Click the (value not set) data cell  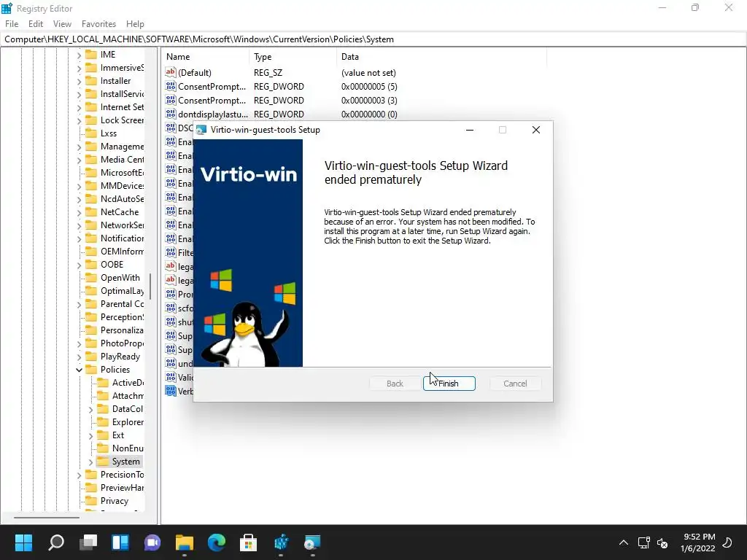(x=368, y=73)
